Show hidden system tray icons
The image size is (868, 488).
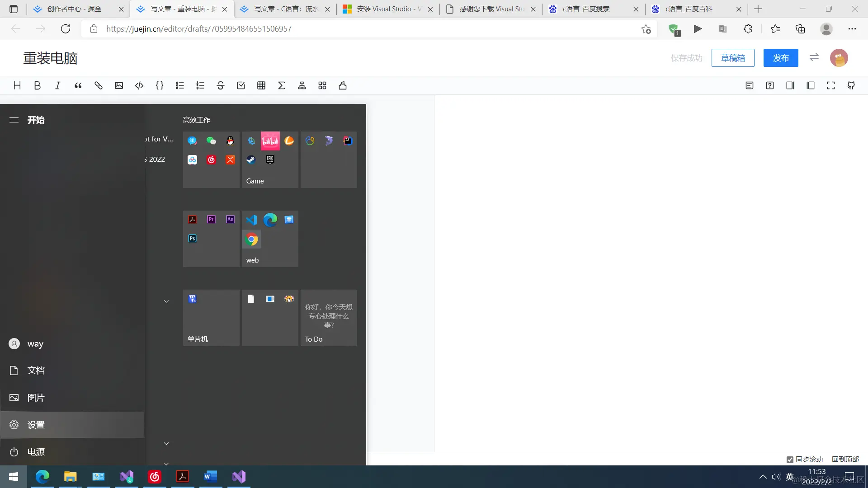click(763, 477)
